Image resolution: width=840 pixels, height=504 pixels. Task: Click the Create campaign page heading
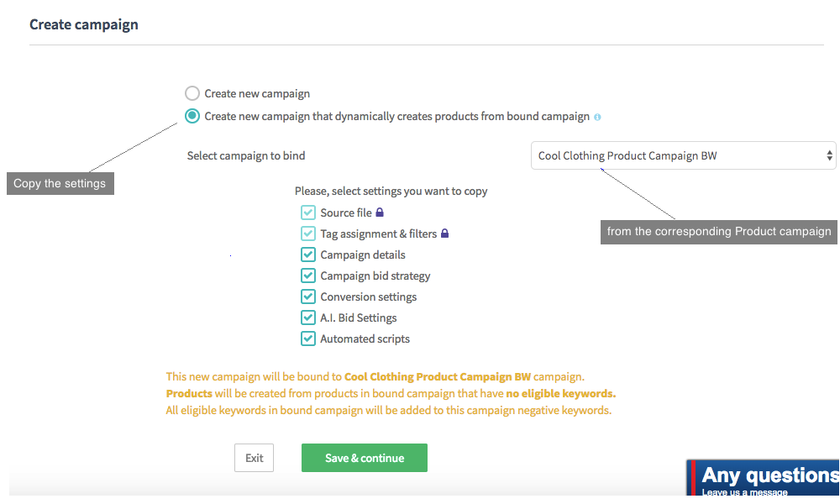click(x=84, y=24)
